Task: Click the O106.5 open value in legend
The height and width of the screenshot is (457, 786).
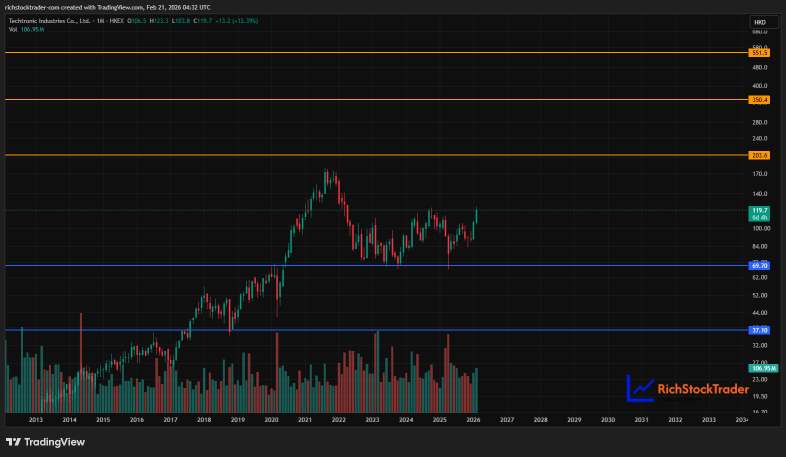Action: pos(137,21)
